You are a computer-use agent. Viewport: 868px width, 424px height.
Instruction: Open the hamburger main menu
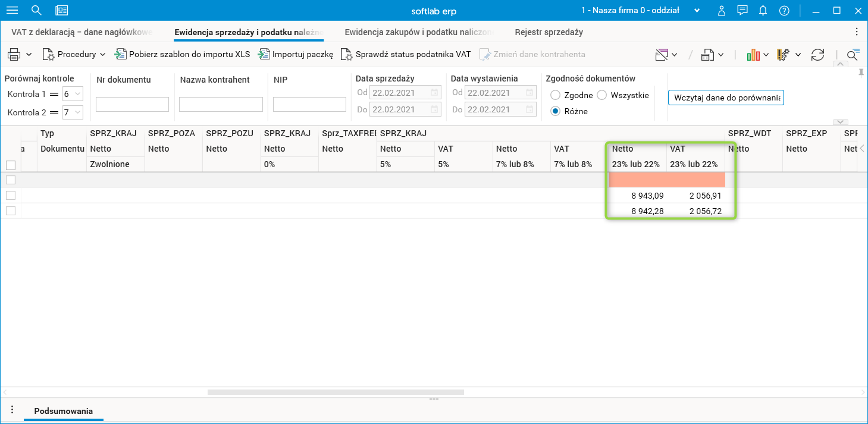[x=12, y=10]
